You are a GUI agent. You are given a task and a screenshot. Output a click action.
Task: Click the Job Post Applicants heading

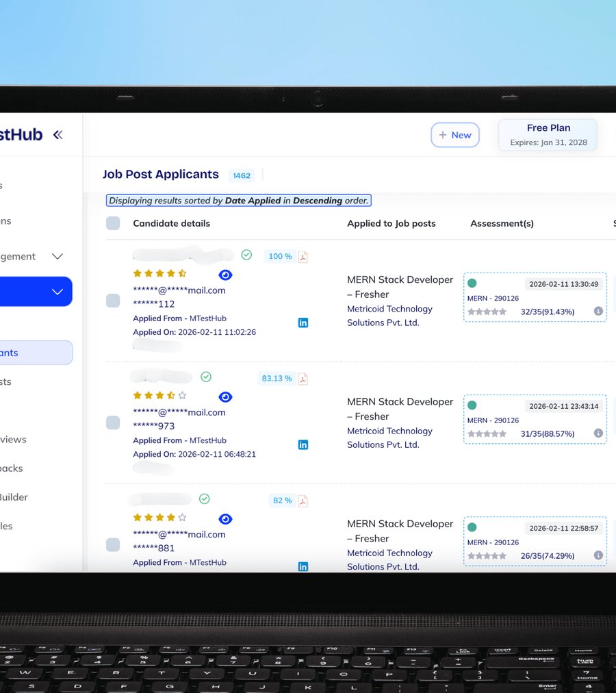point(161,174)
